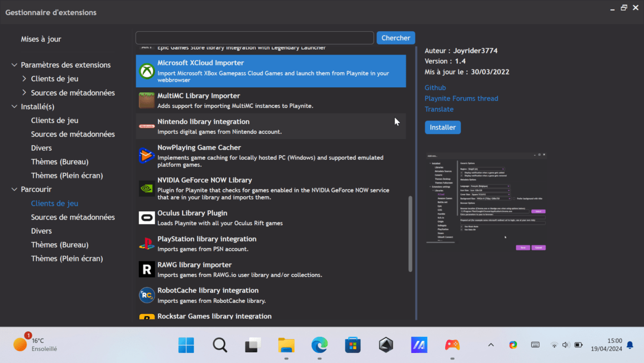Screen dimensions: 644x363
Task: Click the Oculus logo icon
Action: point(147,218)
